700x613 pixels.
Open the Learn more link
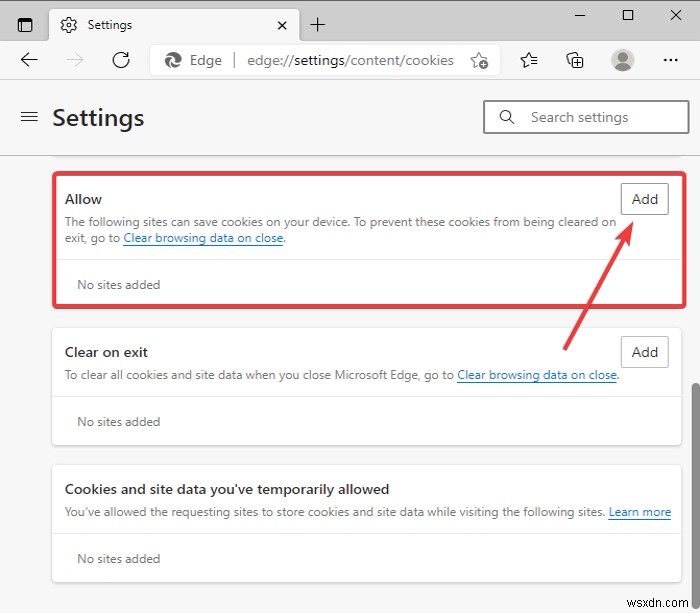click(640, 512)
